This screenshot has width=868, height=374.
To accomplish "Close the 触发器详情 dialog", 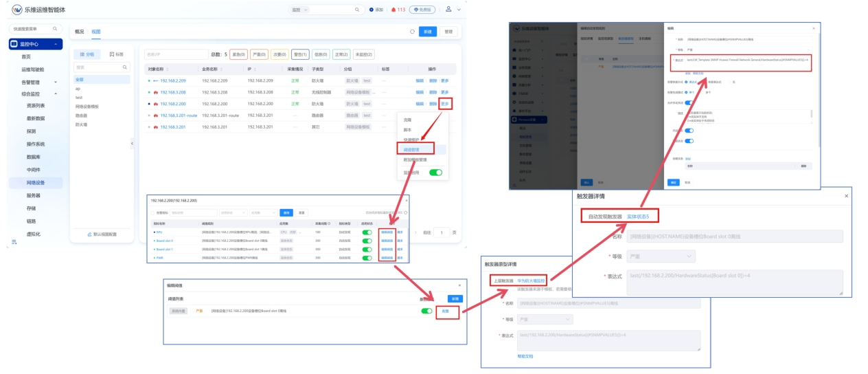I will tap(845, 195).
